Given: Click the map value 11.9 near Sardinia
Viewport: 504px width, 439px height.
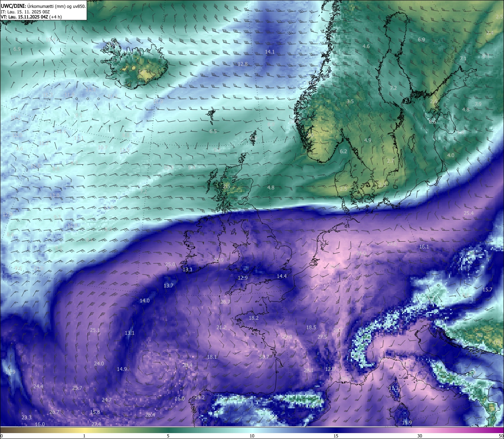Looking at the screenshot, I should [x=407, y=423].
